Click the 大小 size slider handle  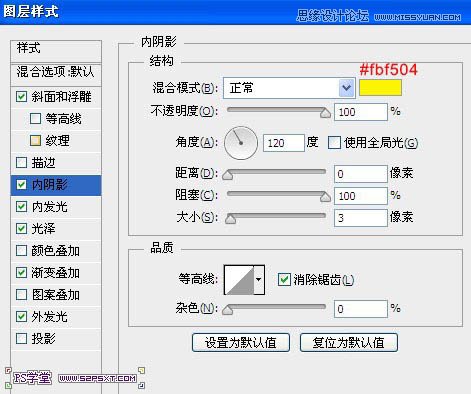[x=230, y=219]
